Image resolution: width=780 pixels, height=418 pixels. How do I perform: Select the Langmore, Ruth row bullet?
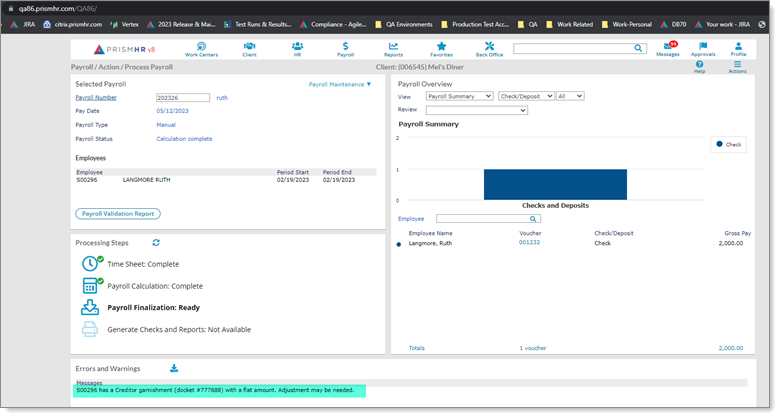click(x=399, y=243)
